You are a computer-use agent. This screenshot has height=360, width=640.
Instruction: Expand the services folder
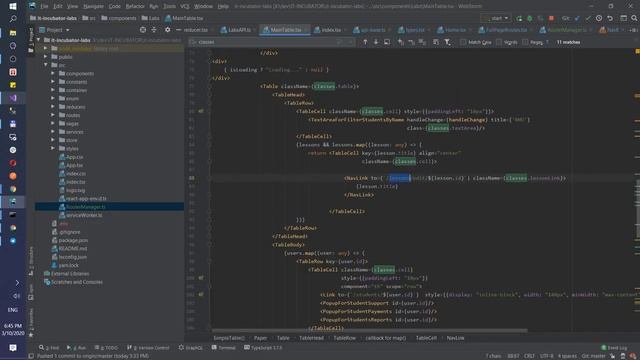pyautogui.click(x=53, y=131)
